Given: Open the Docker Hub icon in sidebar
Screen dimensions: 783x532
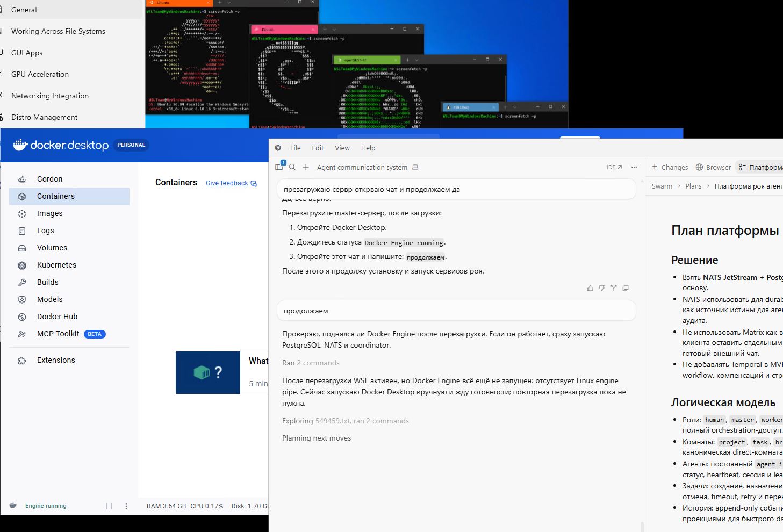Looking at the screenshot, I should click(x=22, y=317).
